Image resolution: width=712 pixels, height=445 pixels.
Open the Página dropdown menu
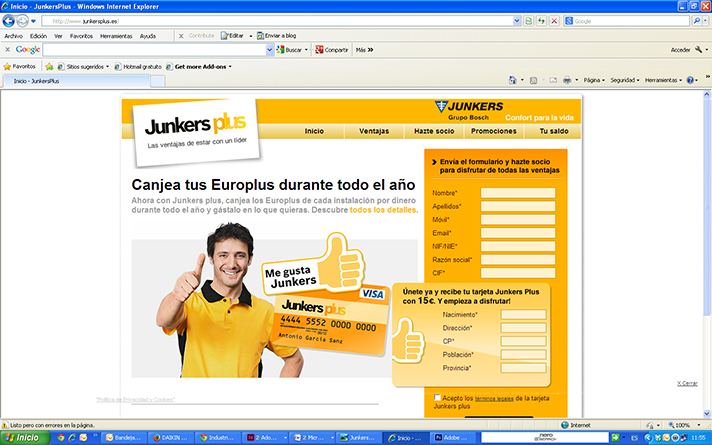(593, 80)
